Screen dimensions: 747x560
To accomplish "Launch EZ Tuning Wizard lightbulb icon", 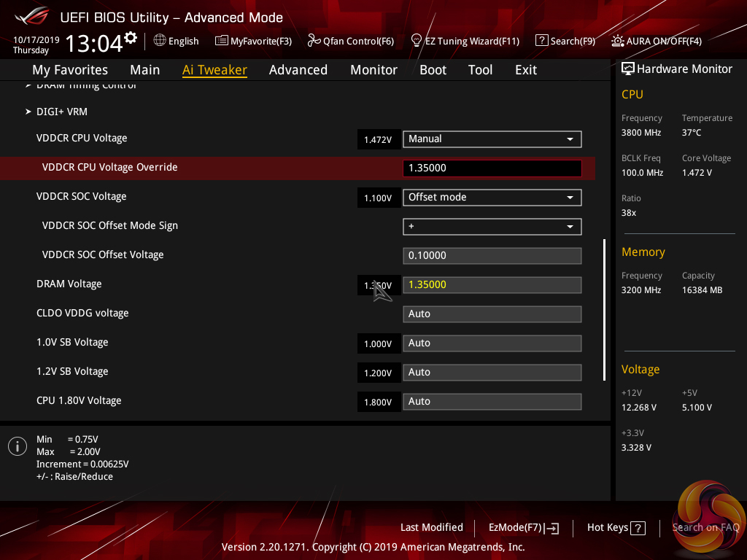I will pos(417,40).
